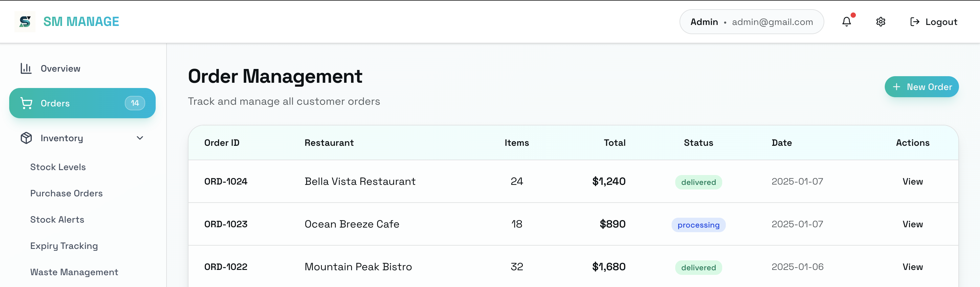Select the processing badge for Ocean Breeze Cafe
980x287 pixels.
698,225
